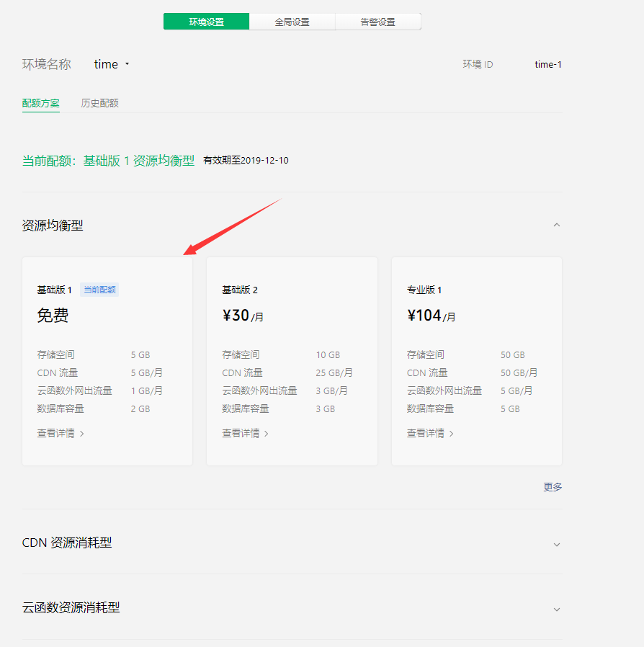Screen dimensions: 644x647
Task: Open the 告警设置 tab
Action: [x=377, y=21]
